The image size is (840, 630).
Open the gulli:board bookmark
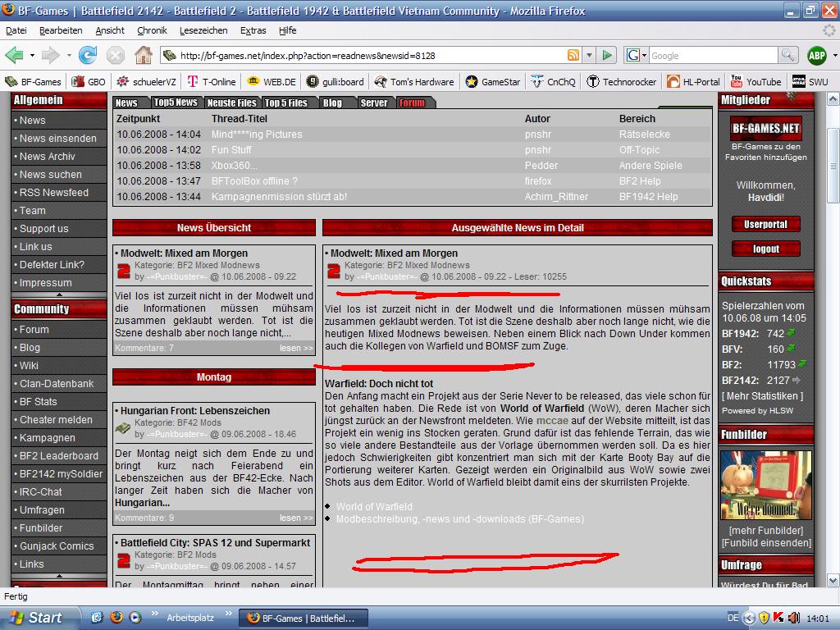click(x=335, y=81)
